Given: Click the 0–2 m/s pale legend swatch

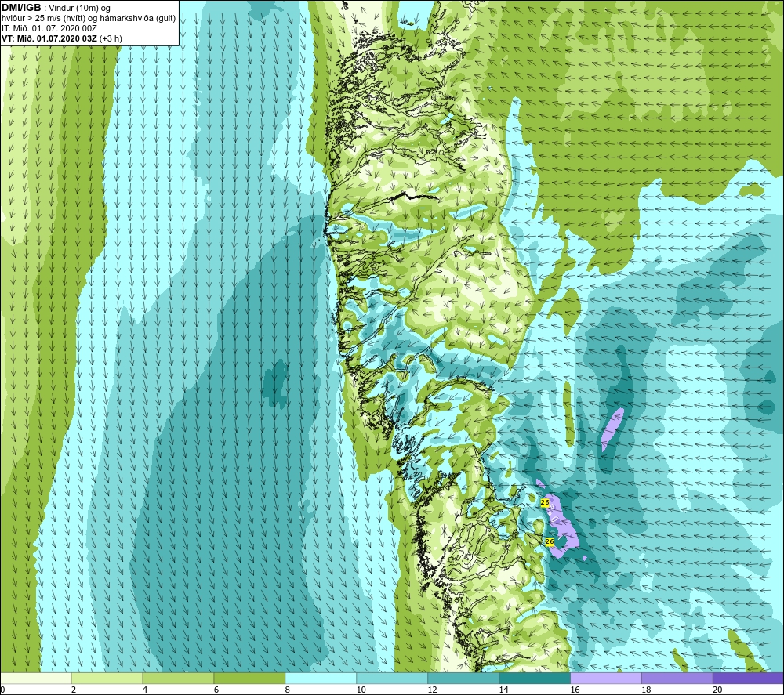Looking at the screenshot, I should tap(36, 679).
